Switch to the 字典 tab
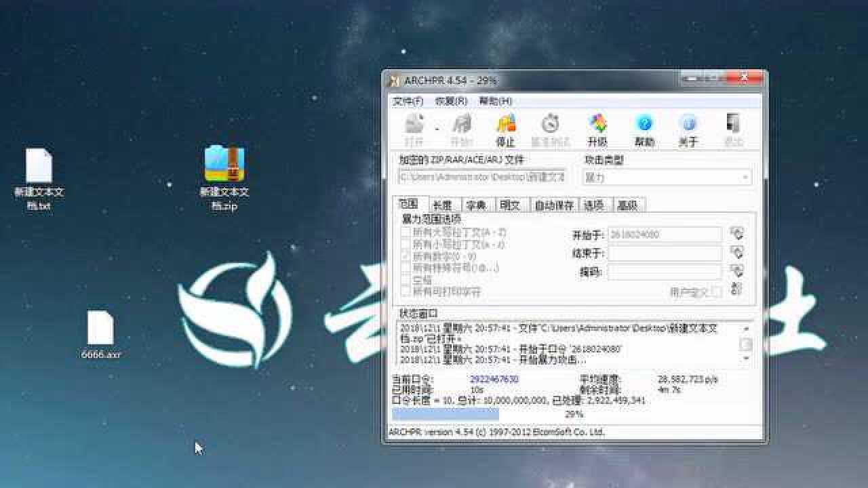Viewport: 868px width, 488px height. 475,205
